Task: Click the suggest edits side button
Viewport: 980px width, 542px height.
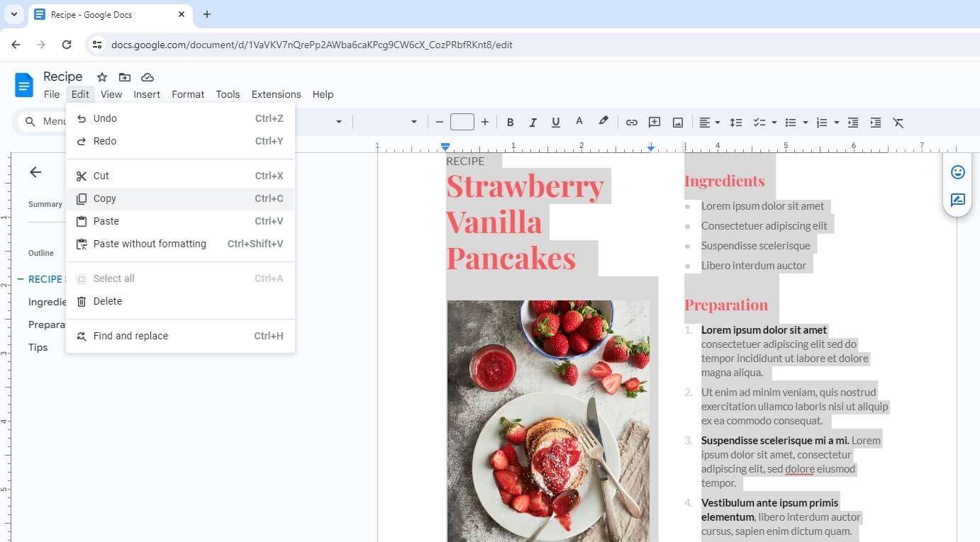Action: point(958,200)
